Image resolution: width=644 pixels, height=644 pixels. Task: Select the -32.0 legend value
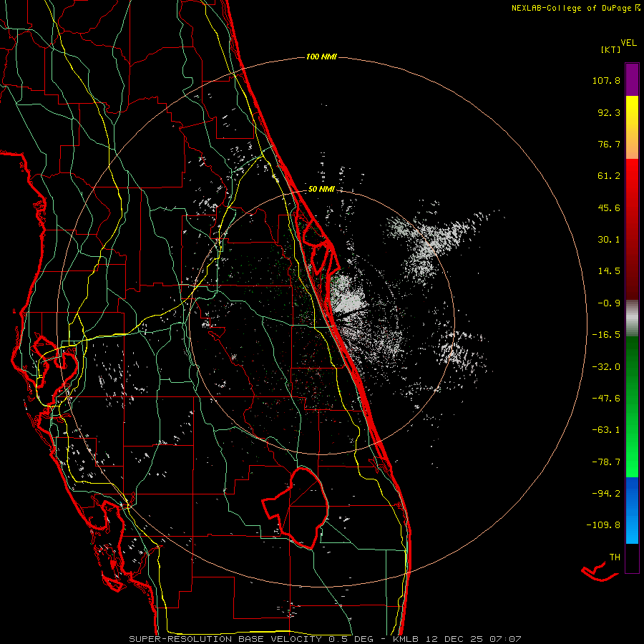click(606, 367)
